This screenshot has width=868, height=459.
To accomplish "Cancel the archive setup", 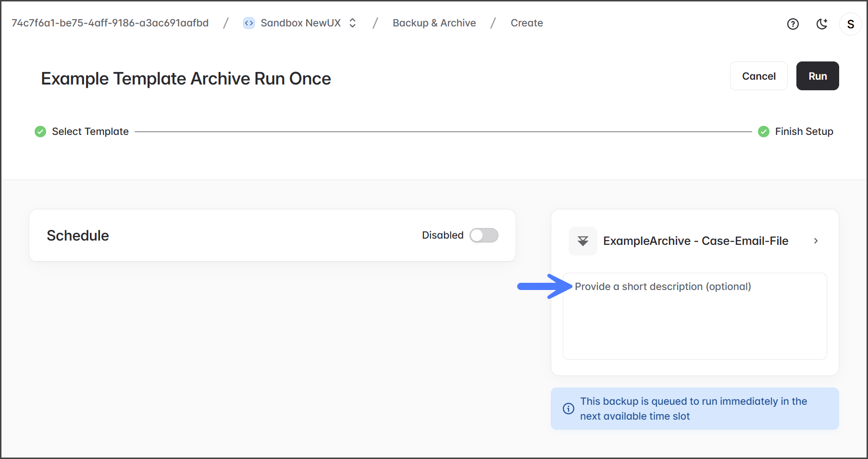I will coord(758,76).
